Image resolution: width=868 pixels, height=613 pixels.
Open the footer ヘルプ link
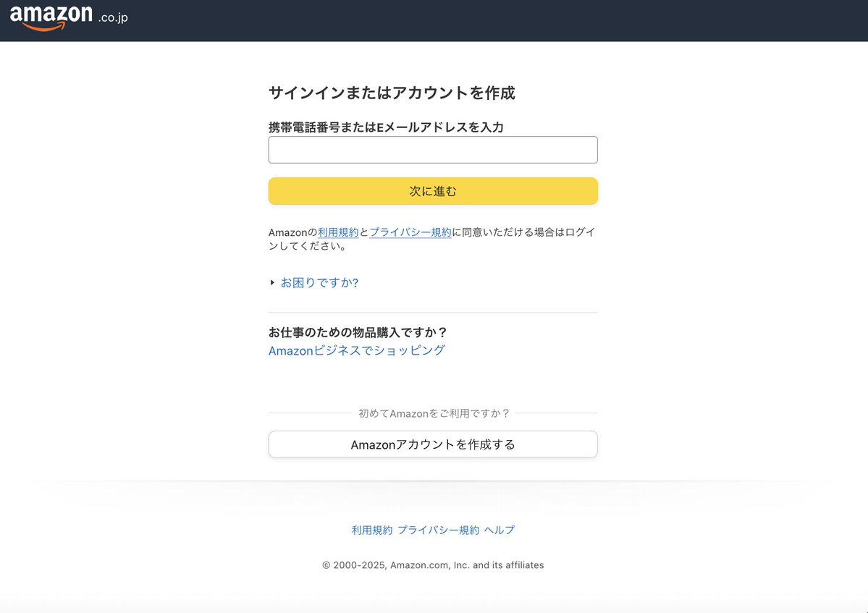click(x=500, y=530)
